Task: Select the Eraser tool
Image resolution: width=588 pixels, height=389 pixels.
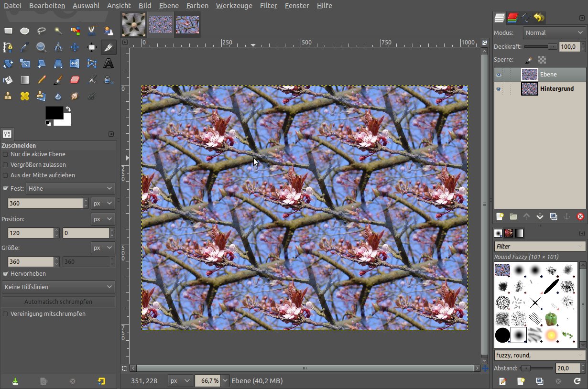Action: tap(75, 80)
